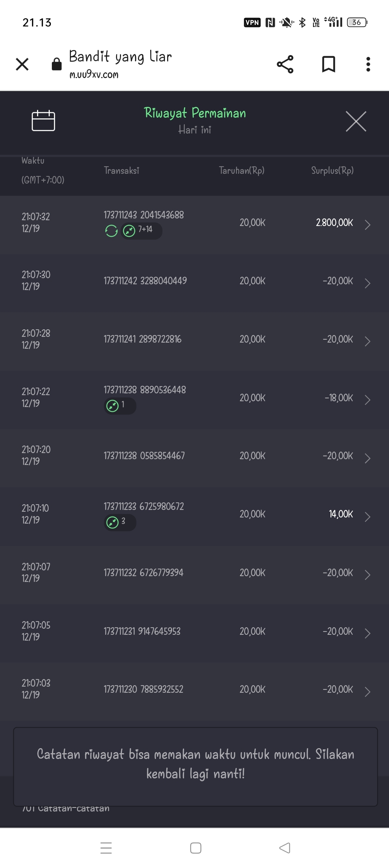Tap the m.uu9xv.com URL address

point(94,74)
